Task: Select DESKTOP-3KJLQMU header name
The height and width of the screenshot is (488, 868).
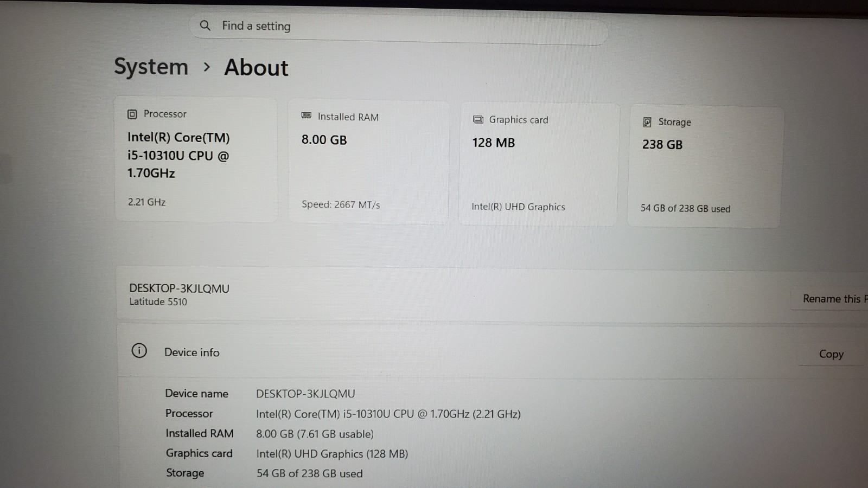Action: [x=179, y=288]
